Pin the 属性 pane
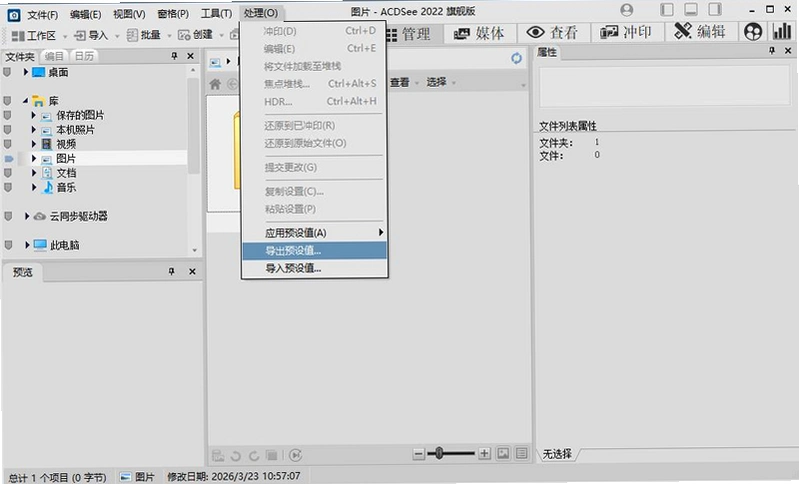799x484 pixels. click(x=772, y=50)
